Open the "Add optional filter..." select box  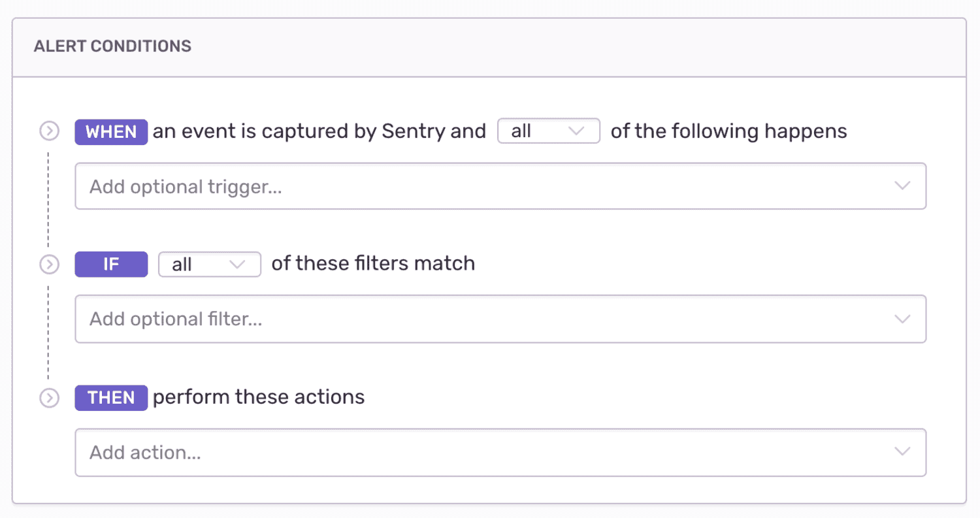coord(483,319)
